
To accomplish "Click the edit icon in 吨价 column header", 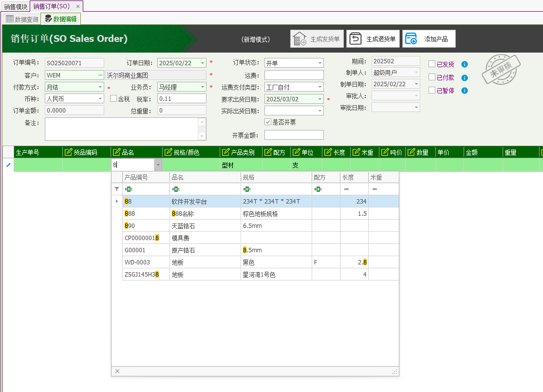I will (385, 152).
